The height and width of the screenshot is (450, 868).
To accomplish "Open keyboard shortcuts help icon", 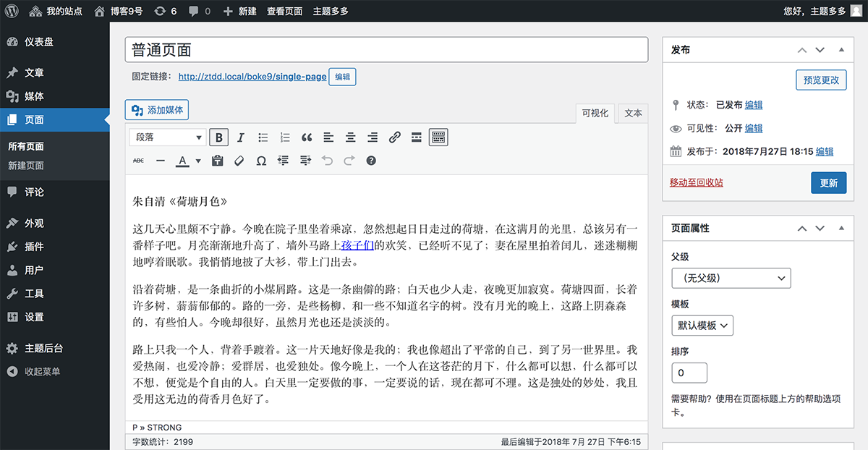I will tap(371, 161).
